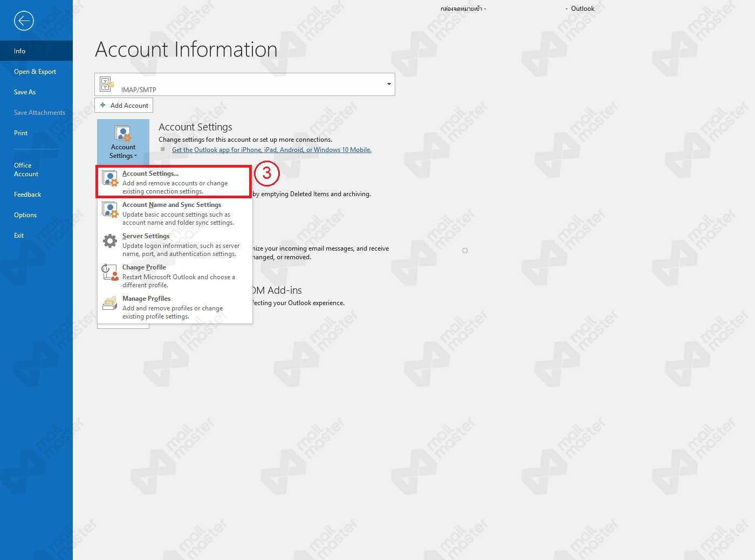Image resolution: width=755 pixels, height=560 pixels.
Task: Expand the IMAP/SMTP account dropdown arrow
Action: pos(389,84)
